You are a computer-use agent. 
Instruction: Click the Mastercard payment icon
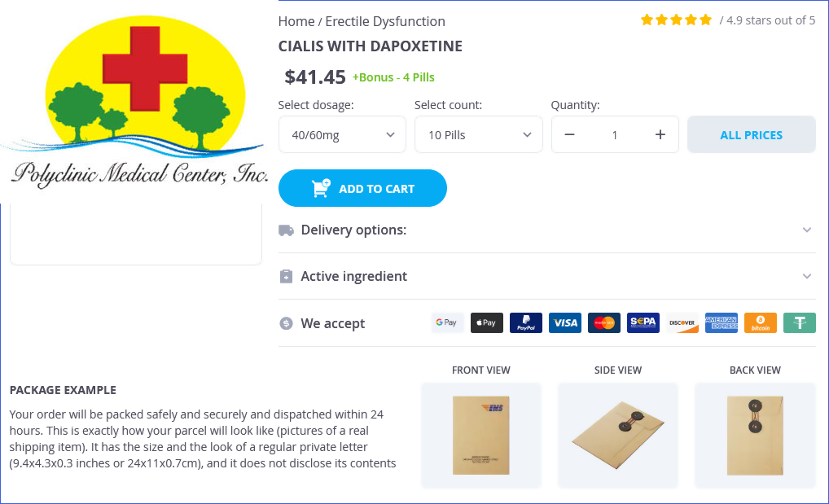point(604,322)
